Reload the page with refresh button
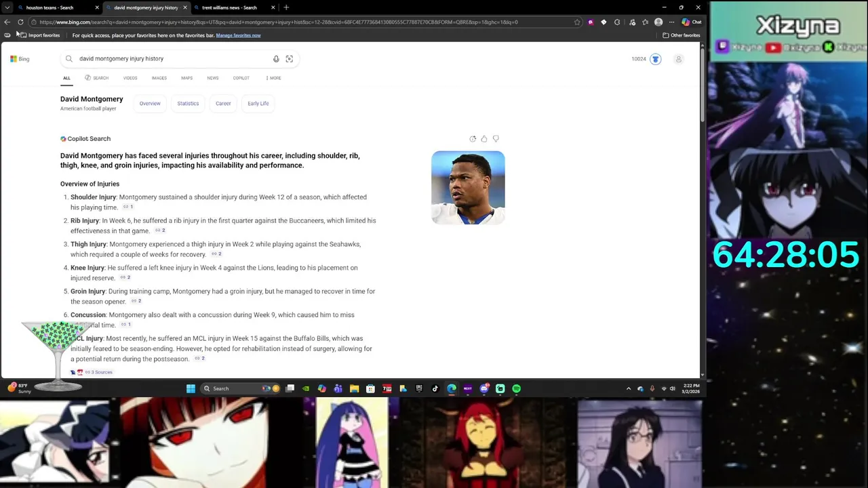The height and width of the screenshot is (488, 868). pyautogui.click(x=20, y=22)
